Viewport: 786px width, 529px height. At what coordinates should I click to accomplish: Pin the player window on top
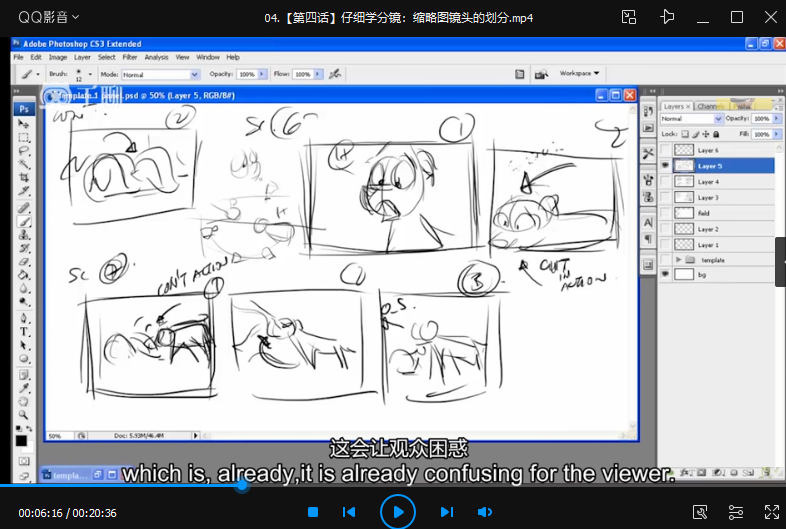point(667,17)
